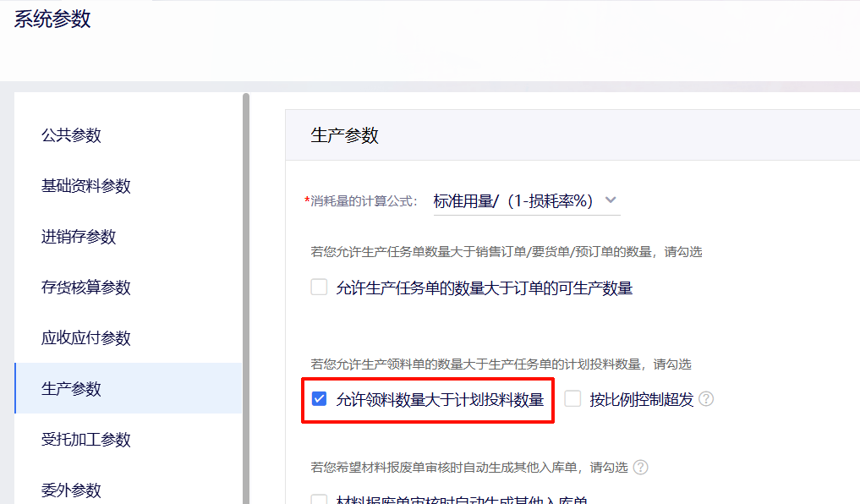Click the 生产参数 panel header
The width and height of the screenshot is (860, 504).
pos(572,135)
